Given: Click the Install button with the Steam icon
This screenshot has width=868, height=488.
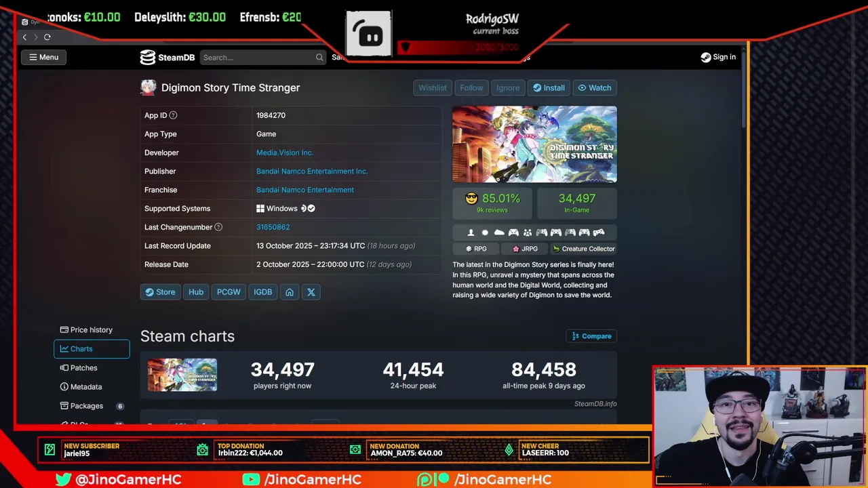Looking at the screenshot, I should pyautogui.click(x=549, y=88).
